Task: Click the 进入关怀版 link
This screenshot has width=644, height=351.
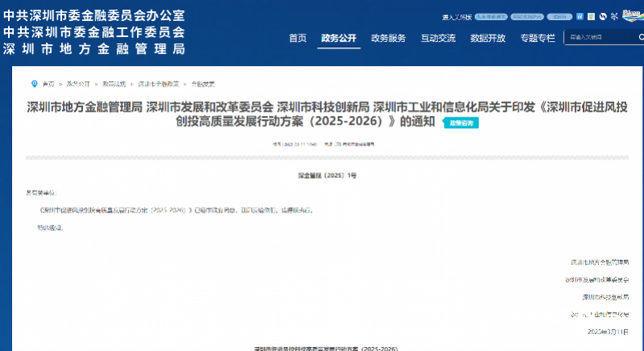Action: tap(456, 17)
